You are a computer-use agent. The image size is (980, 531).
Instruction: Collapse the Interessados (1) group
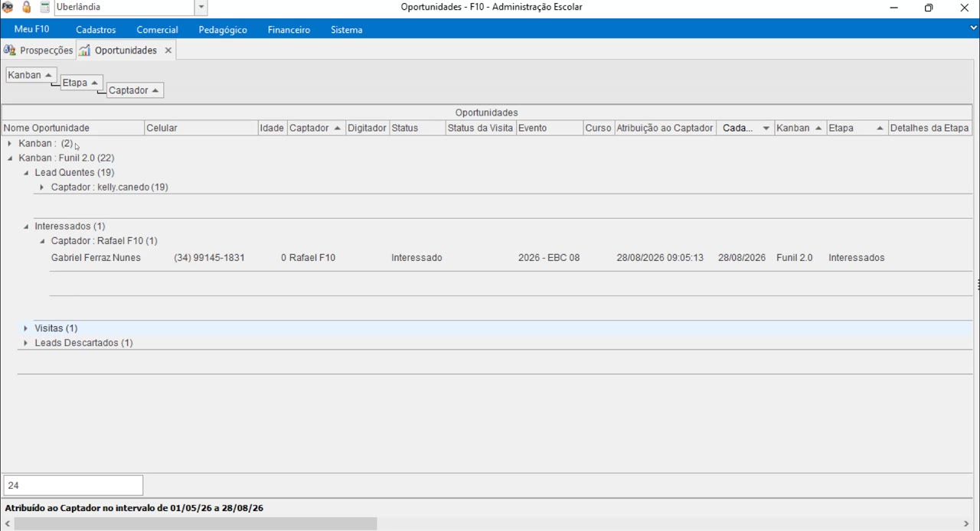[x=25, y=226]
